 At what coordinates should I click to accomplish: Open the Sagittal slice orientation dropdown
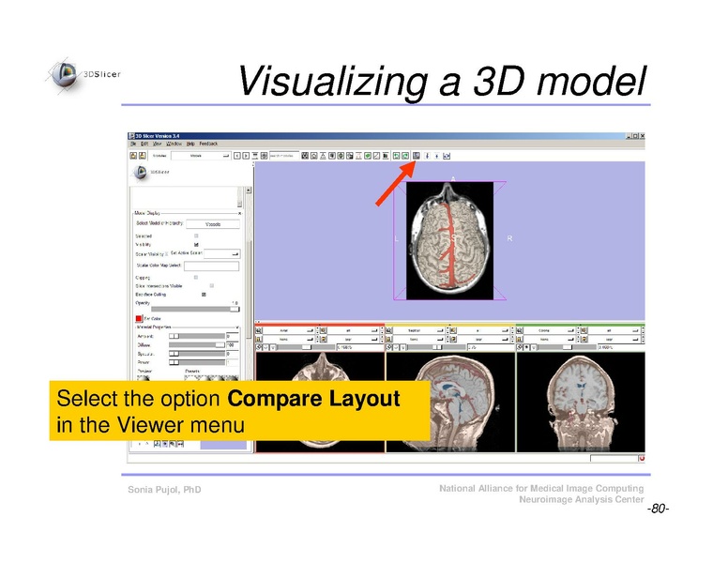tap(419, 330)
